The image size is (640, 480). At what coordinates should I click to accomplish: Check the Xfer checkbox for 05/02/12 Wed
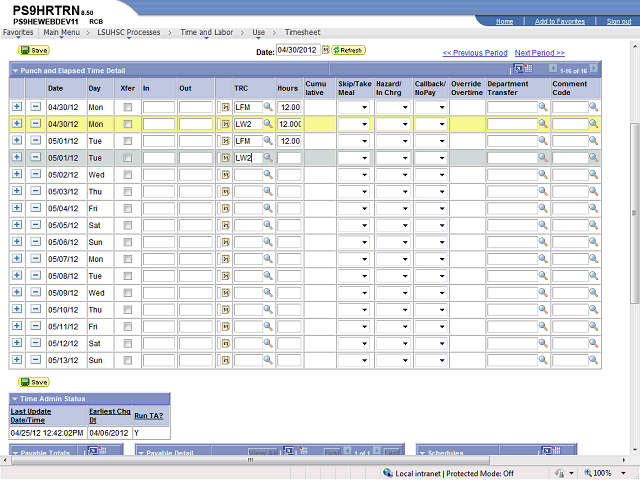pos(127,174)
